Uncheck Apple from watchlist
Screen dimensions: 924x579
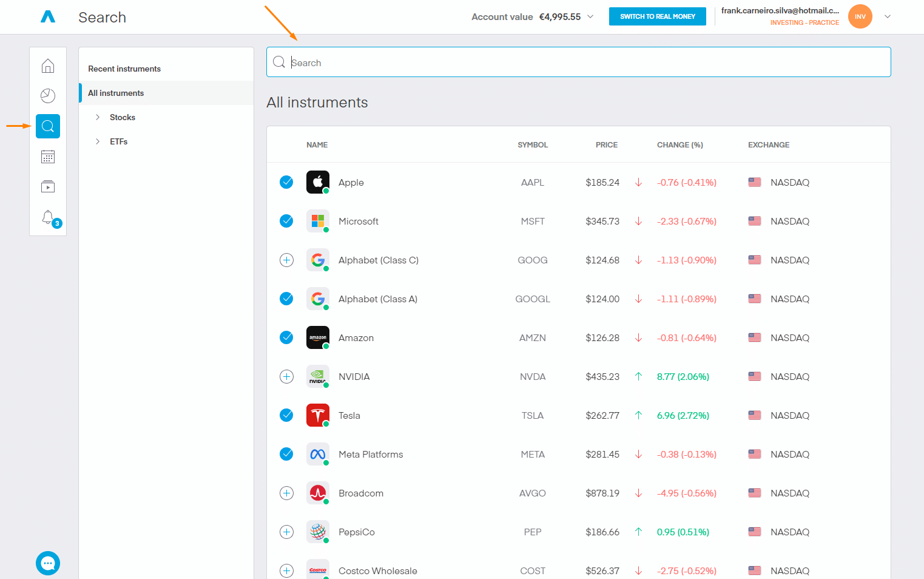coord(286,182)
